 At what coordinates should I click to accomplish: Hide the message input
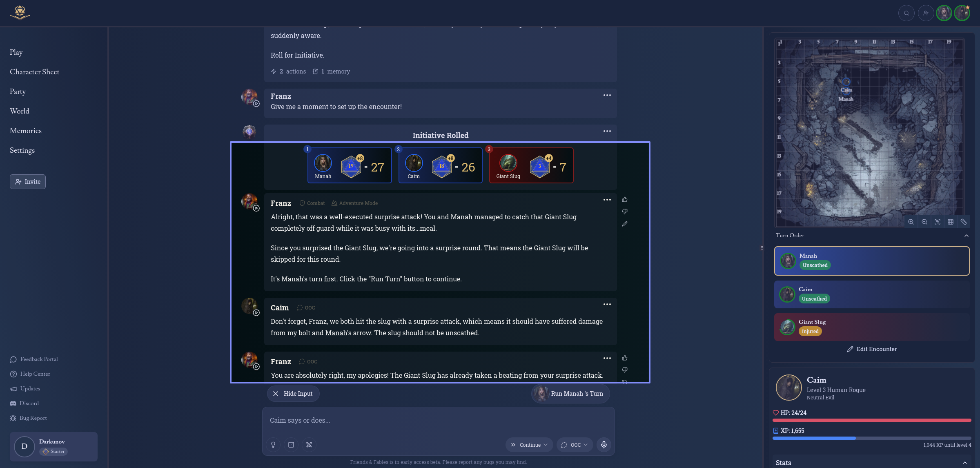pos(293,394)
